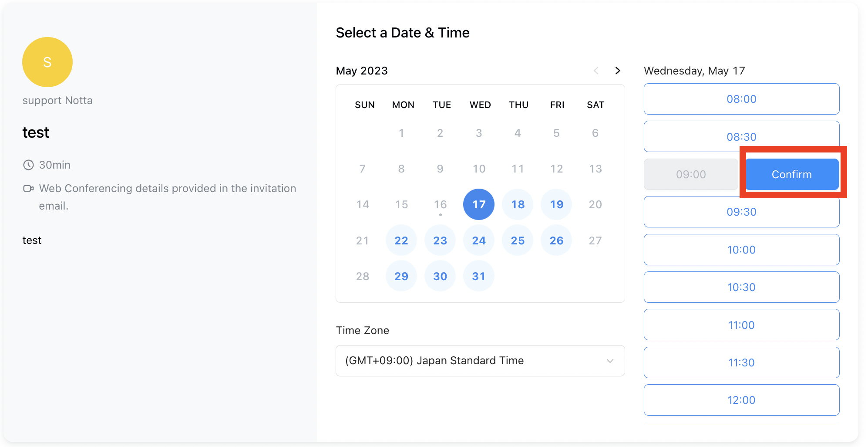
Task: Select the 11:00 time slot
Action: (741, 325)
